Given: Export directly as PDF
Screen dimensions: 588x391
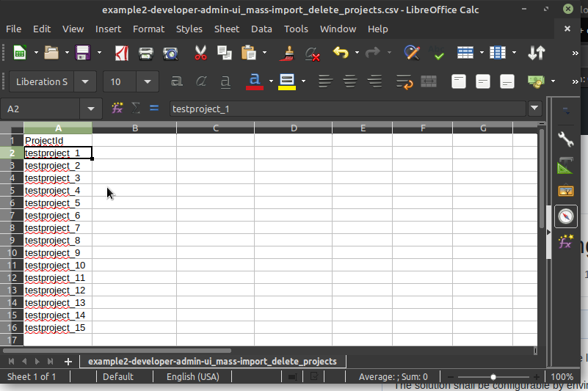Looking at the screenshot, I should [122, 53].
